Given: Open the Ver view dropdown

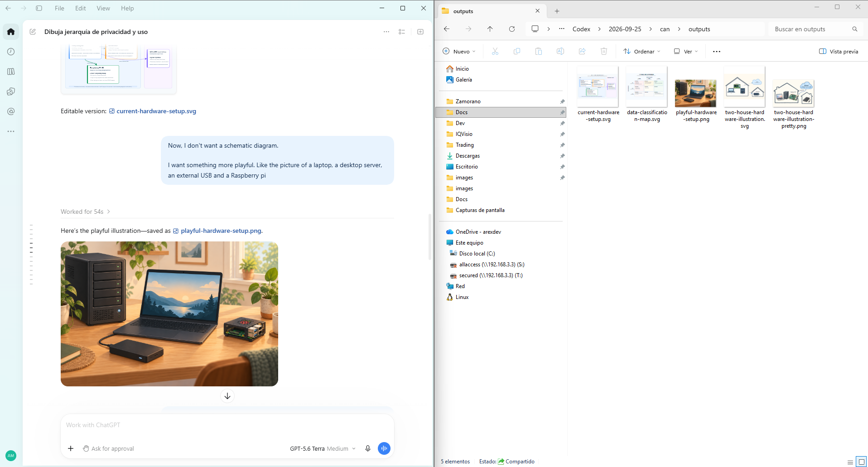Looking at the screenshot, I should tap(686, 52).
